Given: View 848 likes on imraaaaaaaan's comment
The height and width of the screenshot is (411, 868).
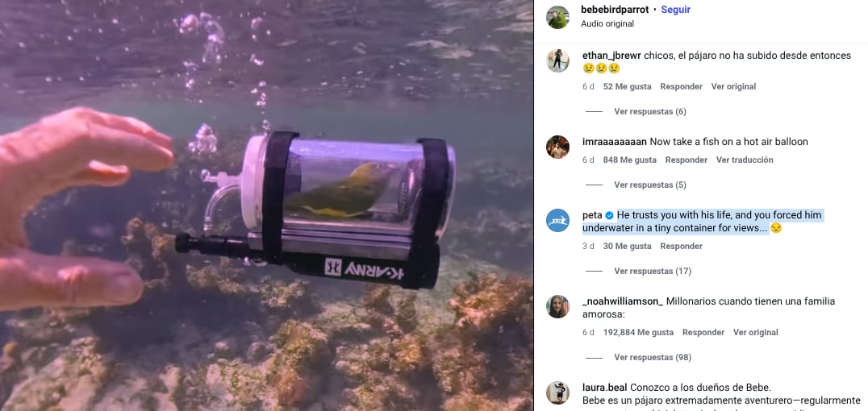Looking at the screenshot, I should [630, 160].
